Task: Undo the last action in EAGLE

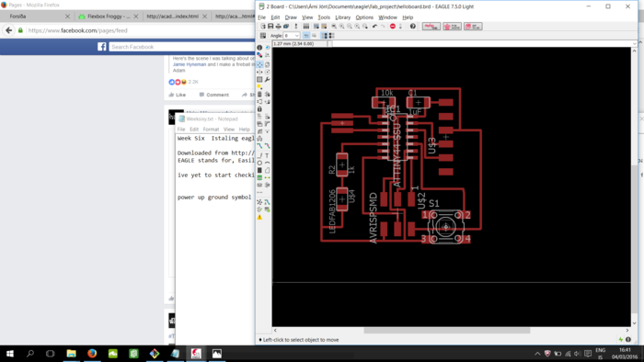Action: (x=374, y=27)
